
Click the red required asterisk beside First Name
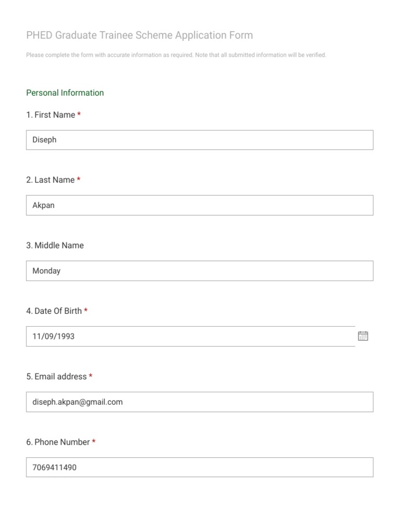(x=79, y=114)
